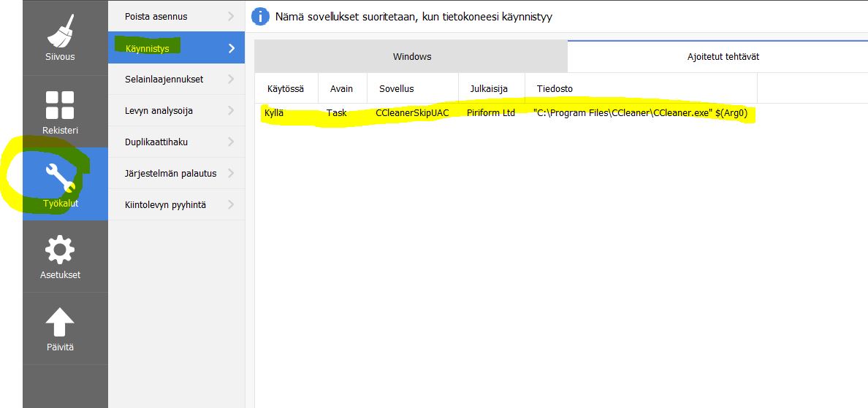This screenshot has width=868, height=408.
Task: Click the chevron beside Levyn analysoija
Action: (231, 110)
